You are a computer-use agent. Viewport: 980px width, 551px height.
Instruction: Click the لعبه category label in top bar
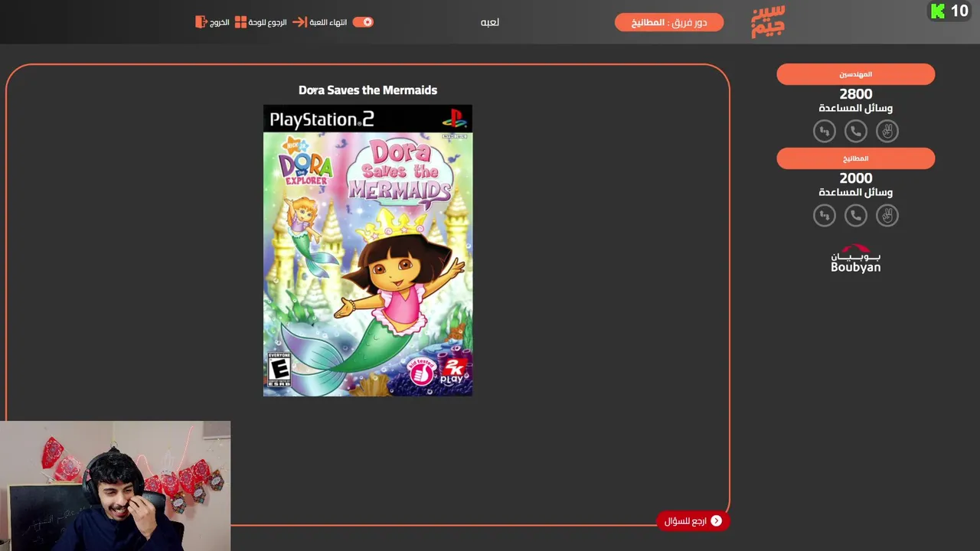tap(490, 22)
